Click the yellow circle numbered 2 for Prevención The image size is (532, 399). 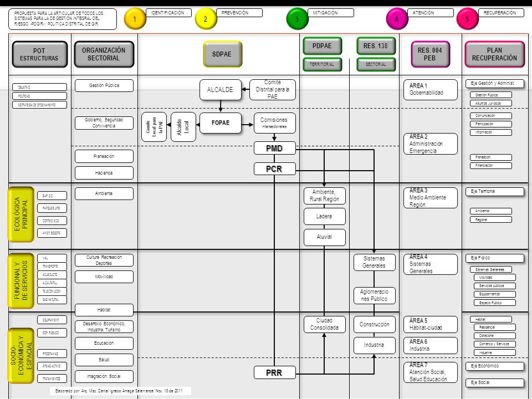(205, 19)
